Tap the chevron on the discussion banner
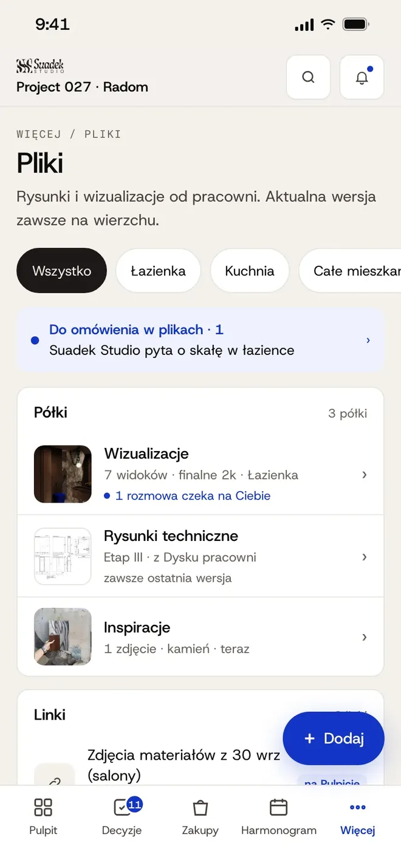Viewport: 401px width, 868px height. pyautogui.click(x=368, y=340)
